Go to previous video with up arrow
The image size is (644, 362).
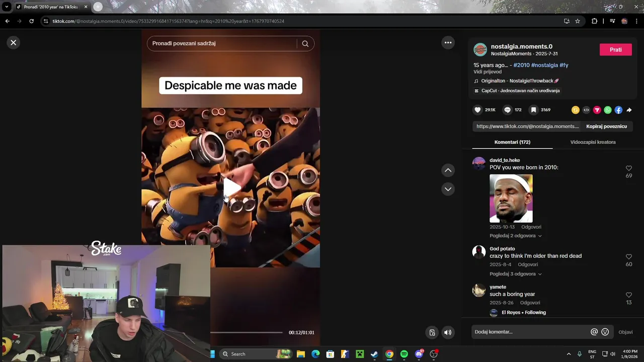(448, 170)
